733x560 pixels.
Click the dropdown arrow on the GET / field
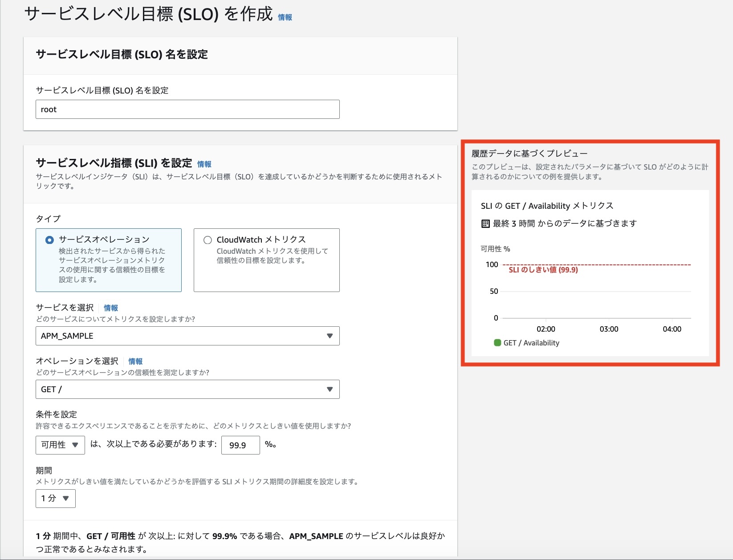coord(330,390)
